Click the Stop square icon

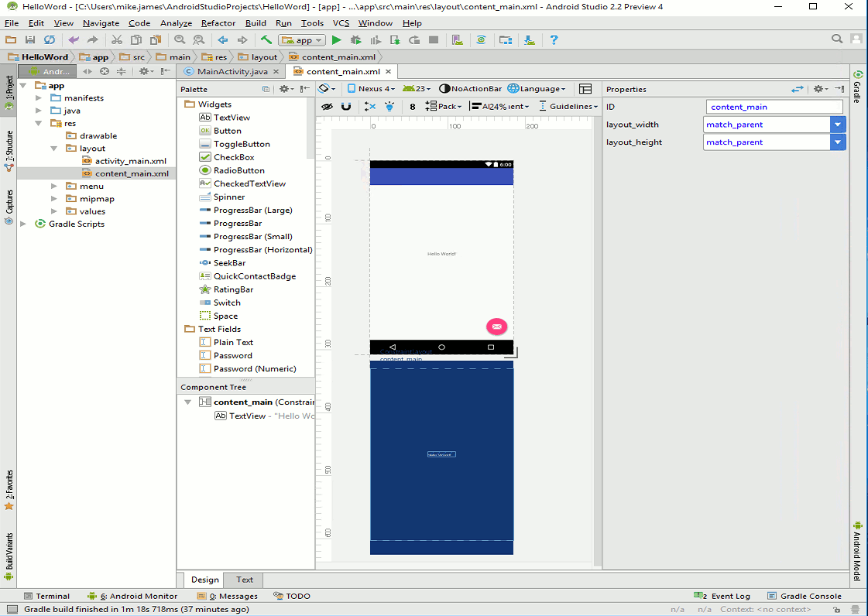(434, 39)
